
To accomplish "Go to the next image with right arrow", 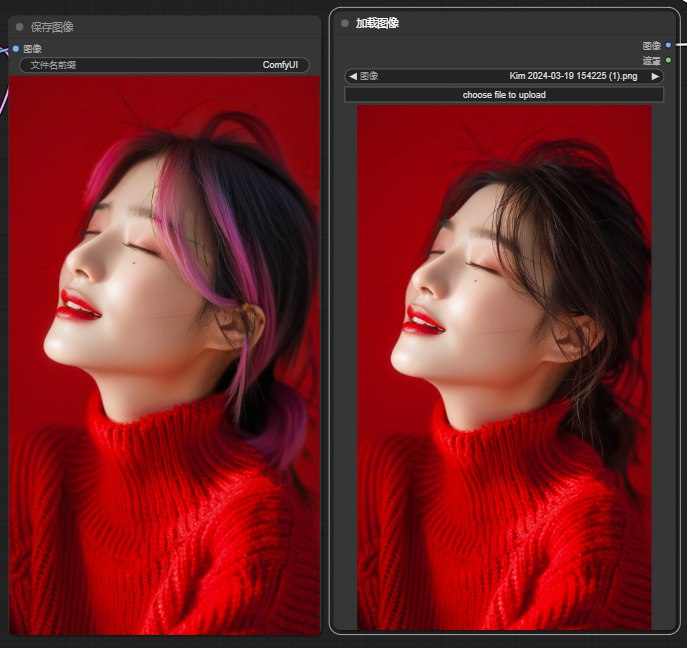I will click(x=655, y=76).
